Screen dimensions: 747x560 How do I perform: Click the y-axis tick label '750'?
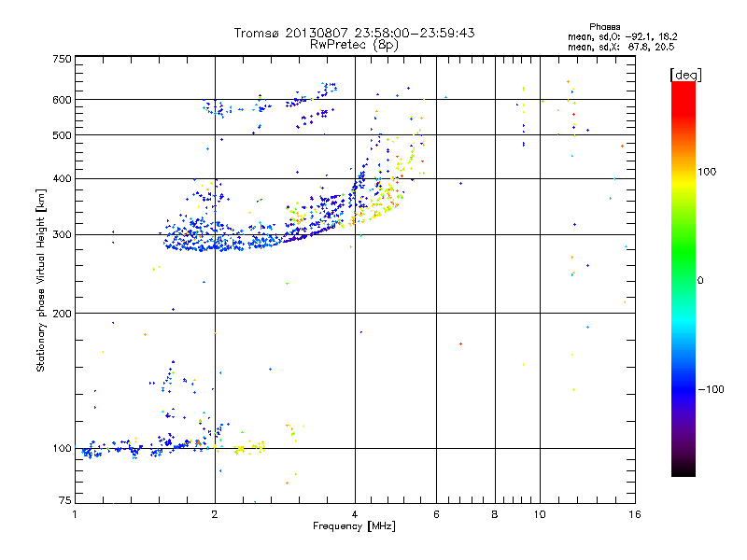click(62, 59)
